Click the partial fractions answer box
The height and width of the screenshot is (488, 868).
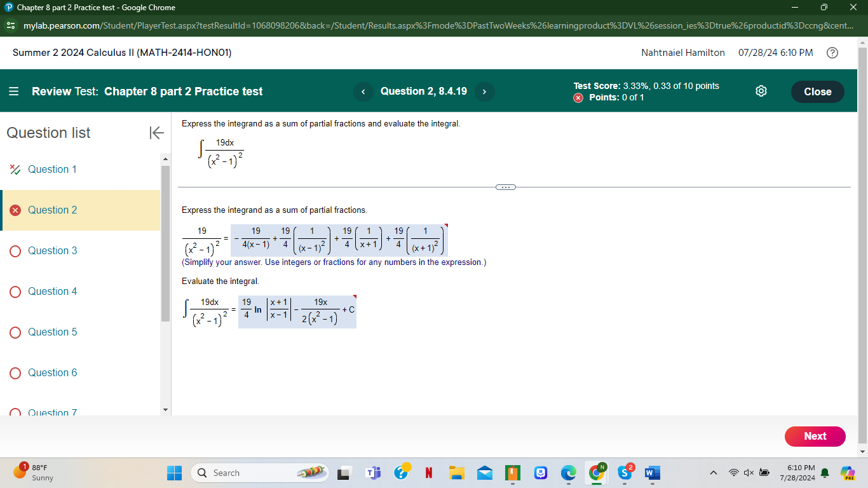click(339, 240)
